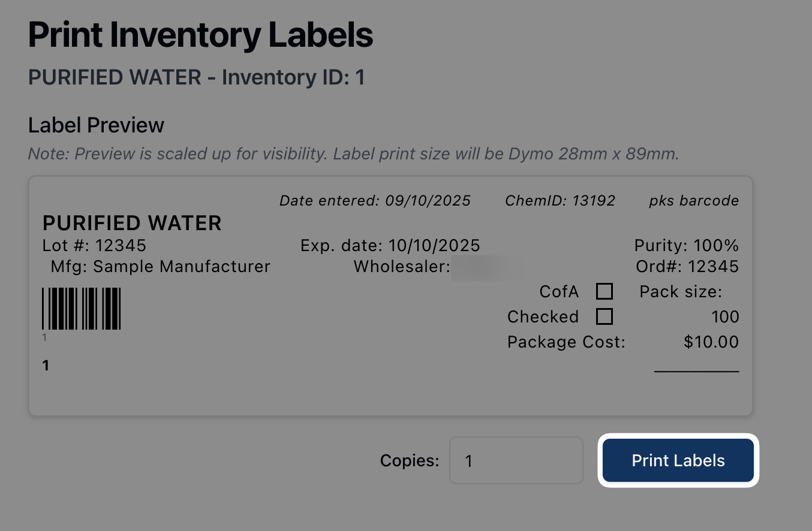812x531 pixels.
Task: Click the Label Preview heading
Action: pyautogui.click(x=96, y=125)
